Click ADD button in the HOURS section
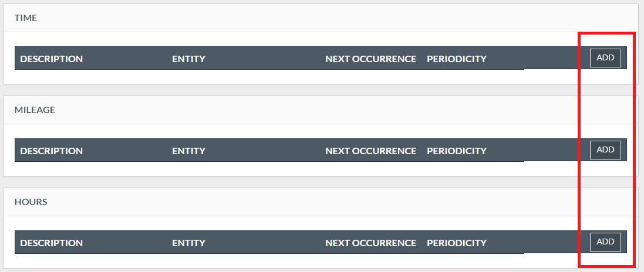 (605, 242)
